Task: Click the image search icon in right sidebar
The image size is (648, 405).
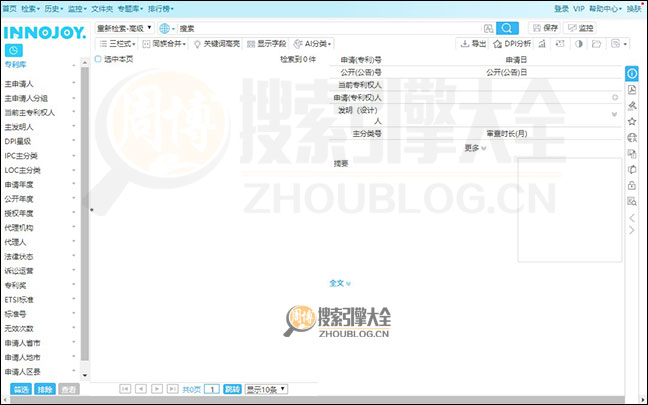Action: coord(632,201)
